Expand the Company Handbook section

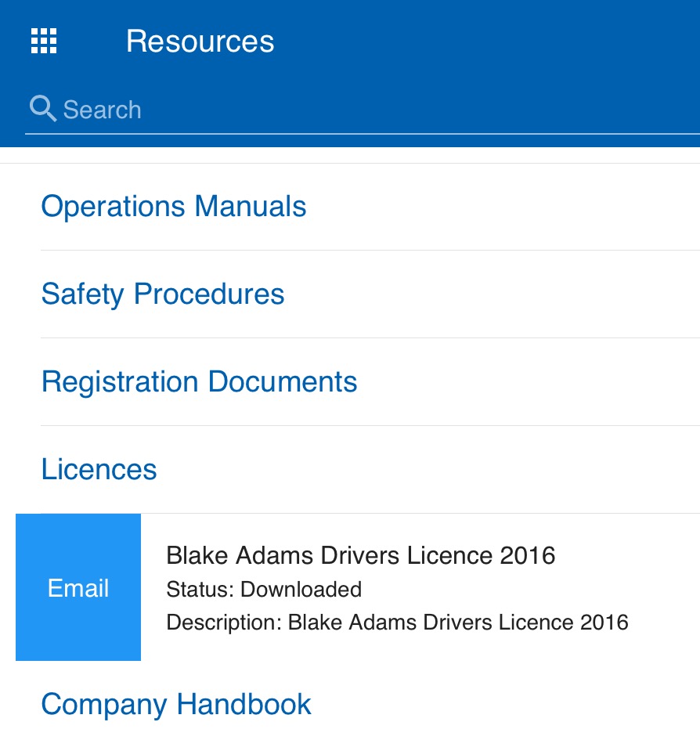(x=176, y=705)
